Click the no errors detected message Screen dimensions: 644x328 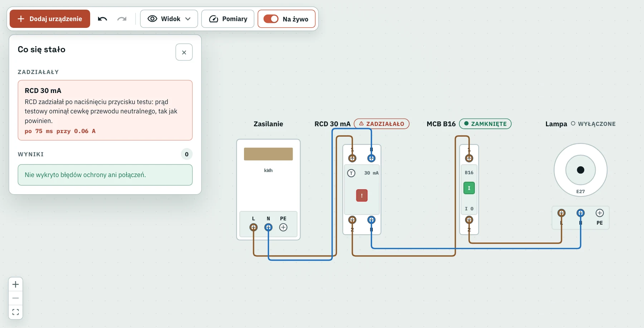(x=105, y=175)
